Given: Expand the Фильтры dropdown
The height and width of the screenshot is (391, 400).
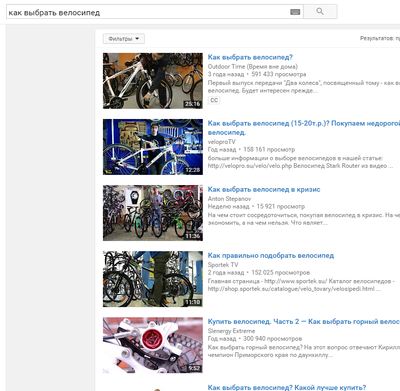Looking at the screenshot, I should [x=124, y=39].
